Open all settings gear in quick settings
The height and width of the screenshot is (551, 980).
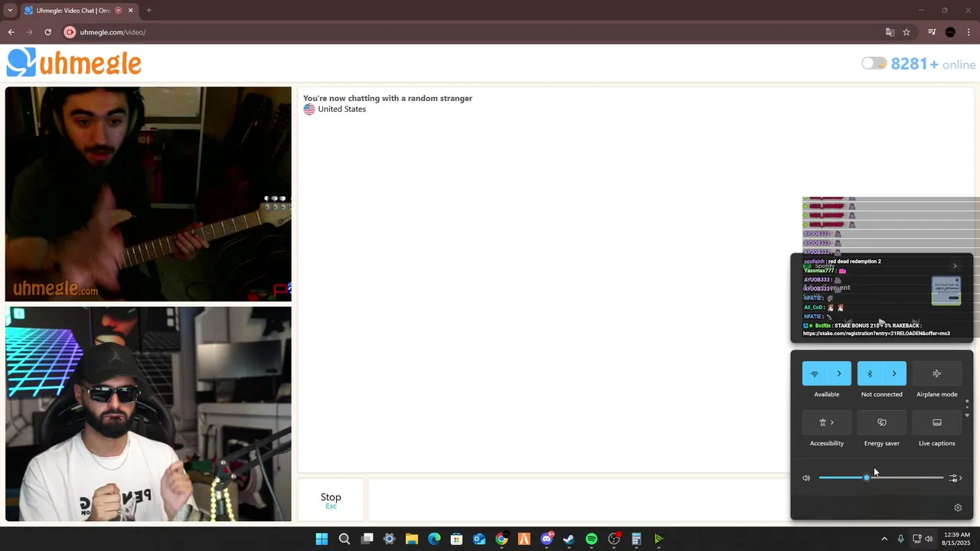pos(958,507)
